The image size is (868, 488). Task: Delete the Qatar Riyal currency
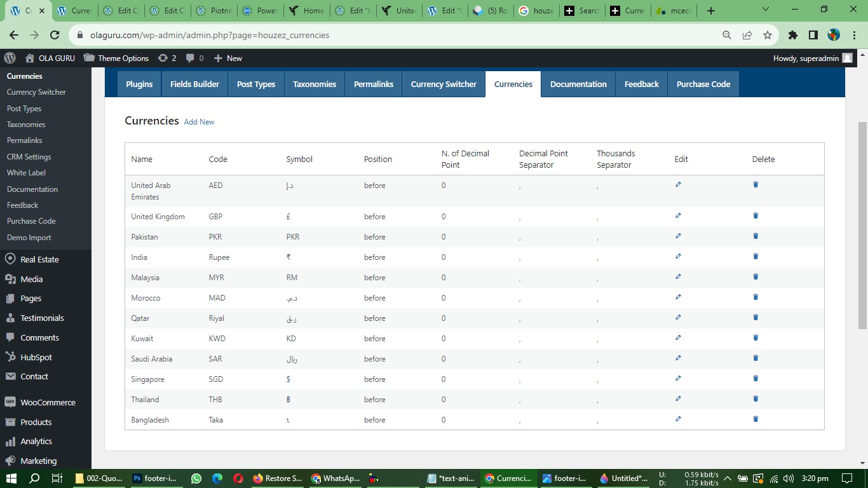(756, 317)
